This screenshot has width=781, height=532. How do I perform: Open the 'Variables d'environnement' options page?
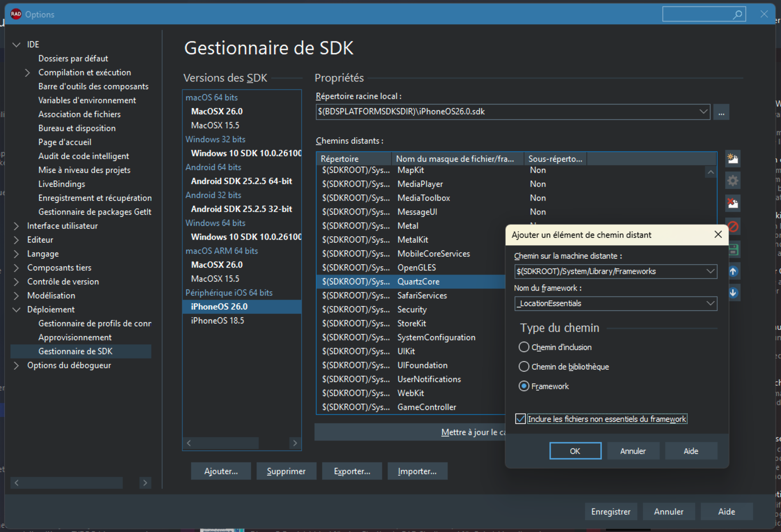(87, 100)
